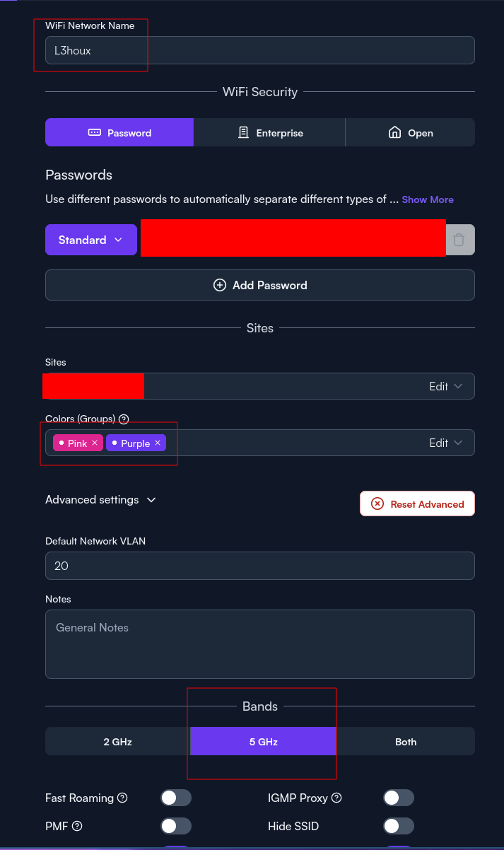The height and width of the screenshot is (850, 504).
Task: Click the IGMP Proxy help icon
Action: coord(336,798)
